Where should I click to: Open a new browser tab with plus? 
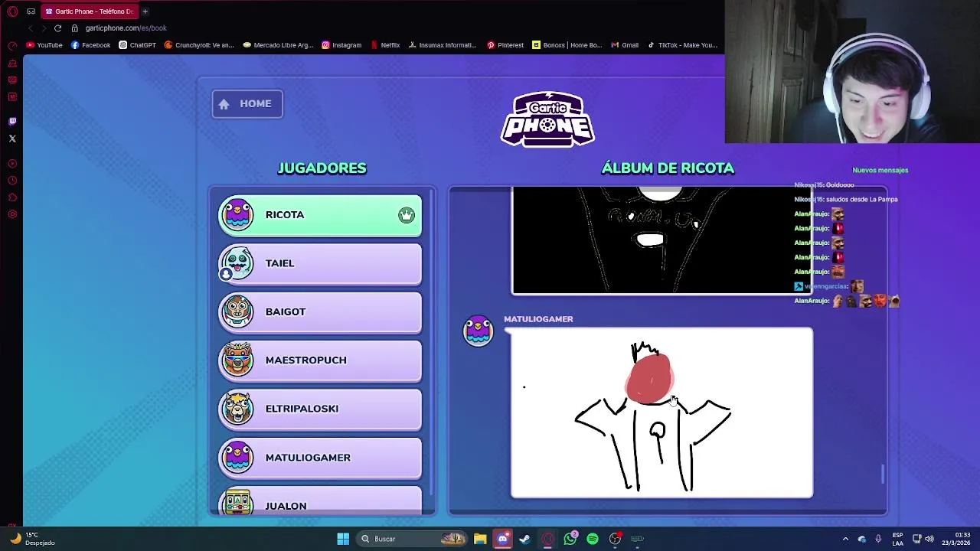pos(145,11)
